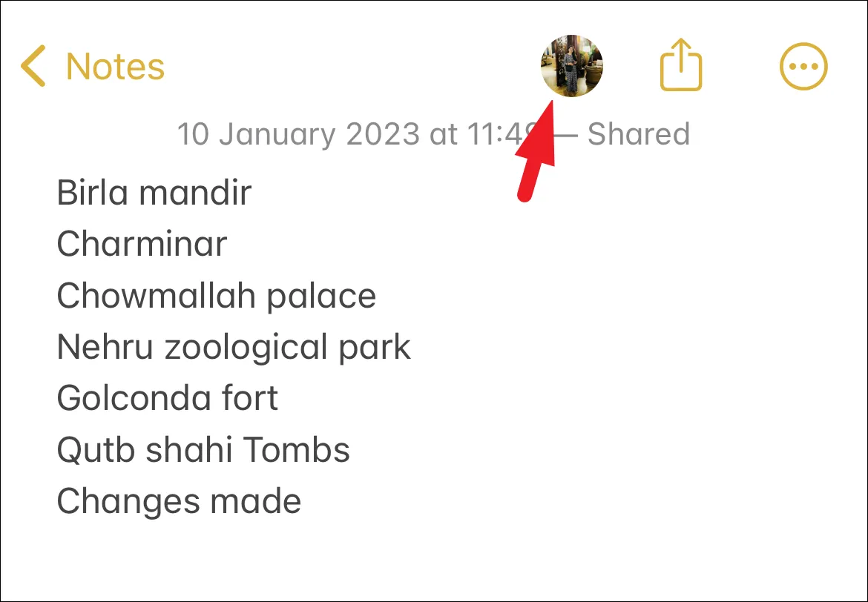The width and height of the screenshot is (868, 602).
Task: Place cursor in Birla mandir line
Action: [154, 193]
